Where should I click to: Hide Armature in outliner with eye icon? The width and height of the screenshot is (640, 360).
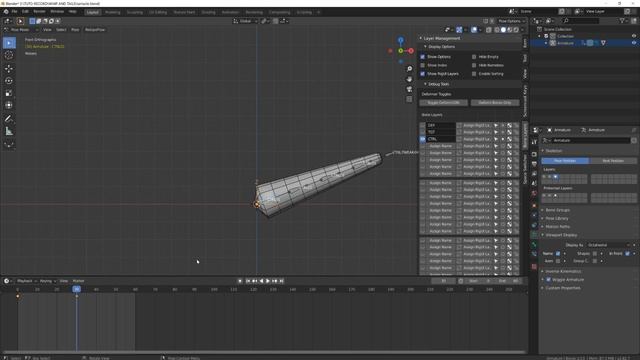coord(634,43)
